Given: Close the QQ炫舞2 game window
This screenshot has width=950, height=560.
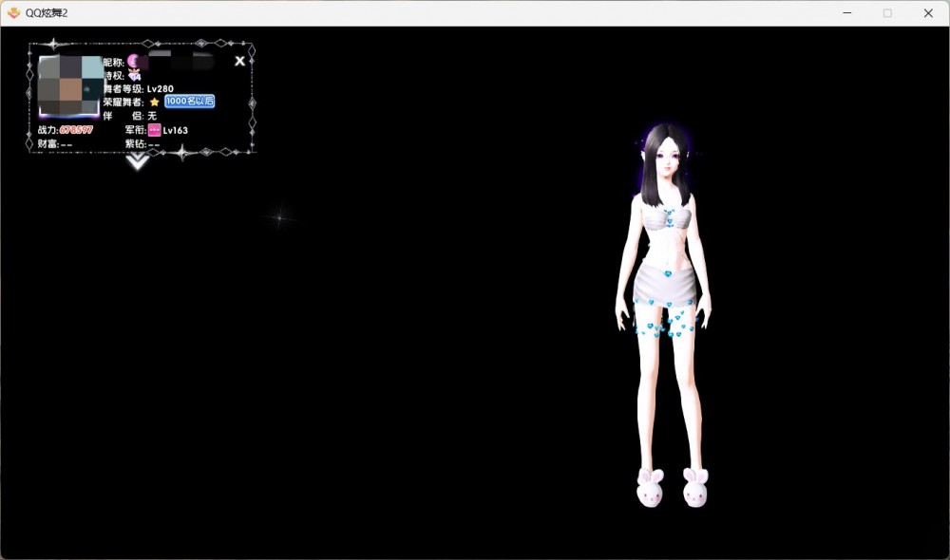Looking at the screenshot, I should (x=928, y=13).
